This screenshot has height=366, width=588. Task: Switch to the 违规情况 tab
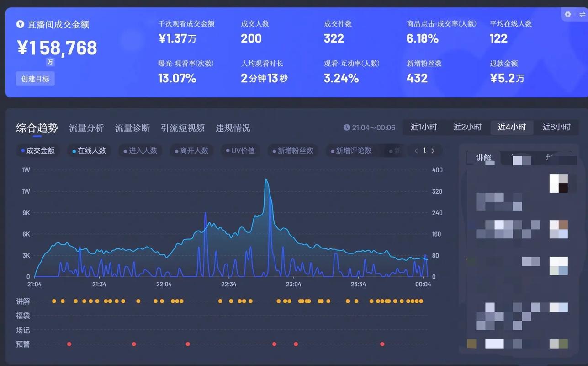click(x=233, y=128)
